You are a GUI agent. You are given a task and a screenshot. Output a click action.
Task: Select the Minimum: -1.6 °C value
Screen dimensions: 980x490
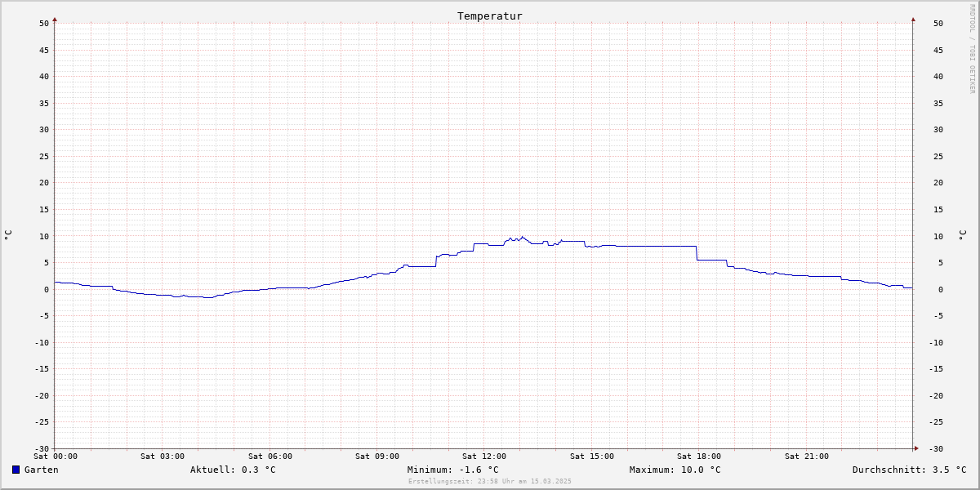pos(452,470)
